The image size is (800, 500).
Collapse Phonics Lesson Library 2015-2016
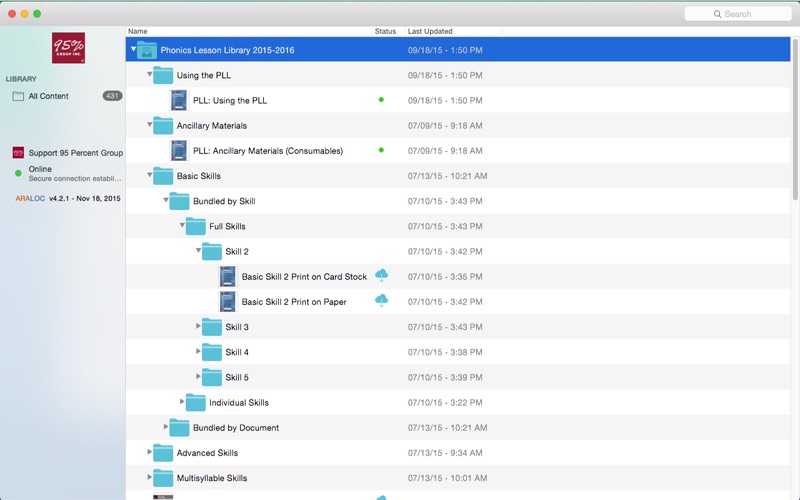pyautogui.click(x=133, y=49)
